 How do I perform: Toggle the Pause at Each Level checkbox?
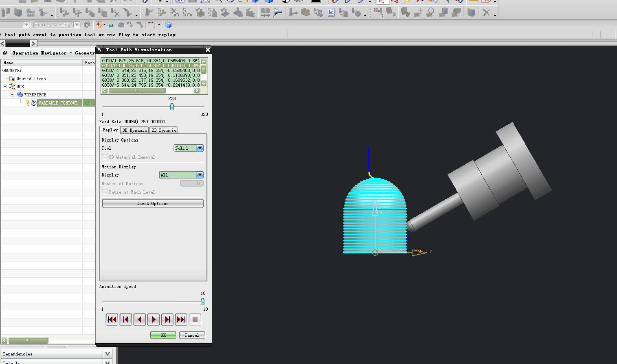coord(105,192)
